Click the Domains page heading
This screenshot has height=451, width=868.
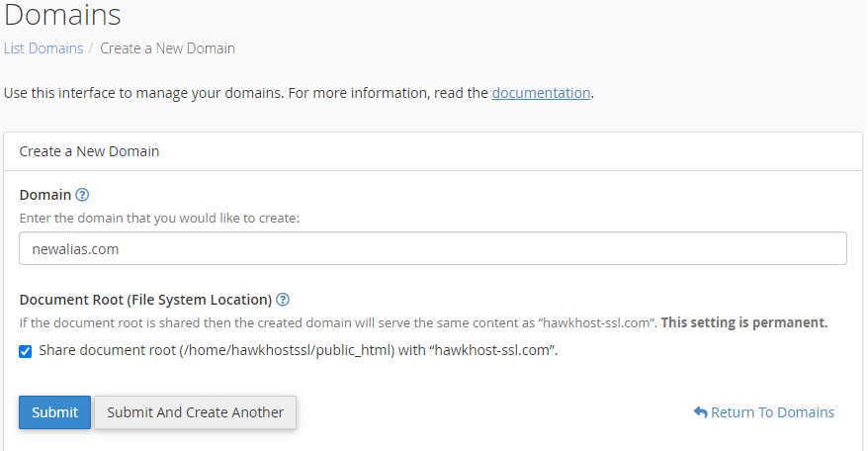pyautogui.click(x=61, y=15)
